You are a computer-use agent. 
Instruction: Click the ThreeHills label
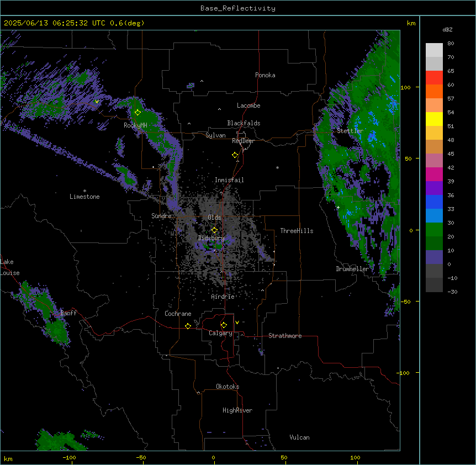(297, 231)
